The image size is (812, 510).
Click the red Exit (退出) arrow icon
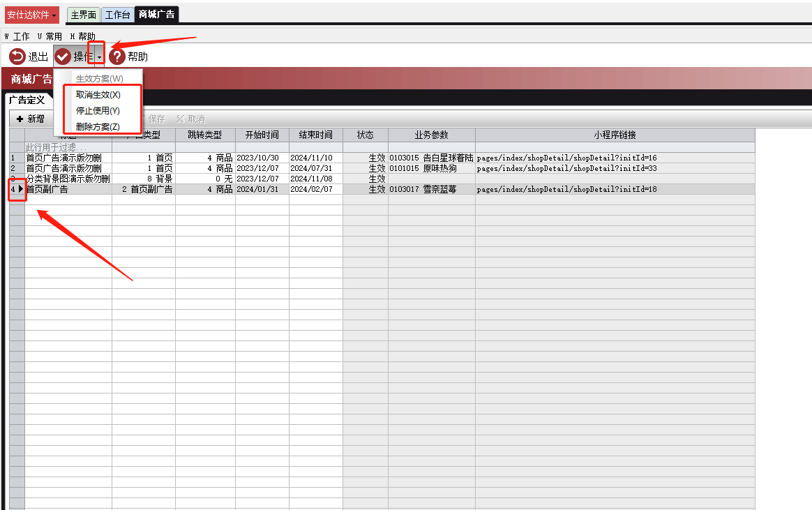[17, 57]
